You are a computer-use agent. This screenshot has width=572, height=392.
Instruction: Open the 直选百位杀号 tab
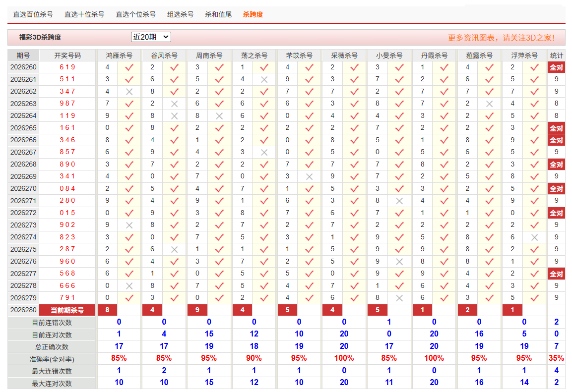pyautogui.click(x=33, y=14)
